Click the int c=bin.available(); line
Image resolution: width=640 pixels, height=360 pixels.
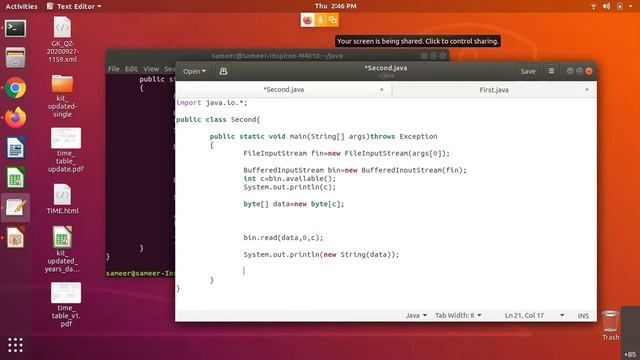point(289,179)
